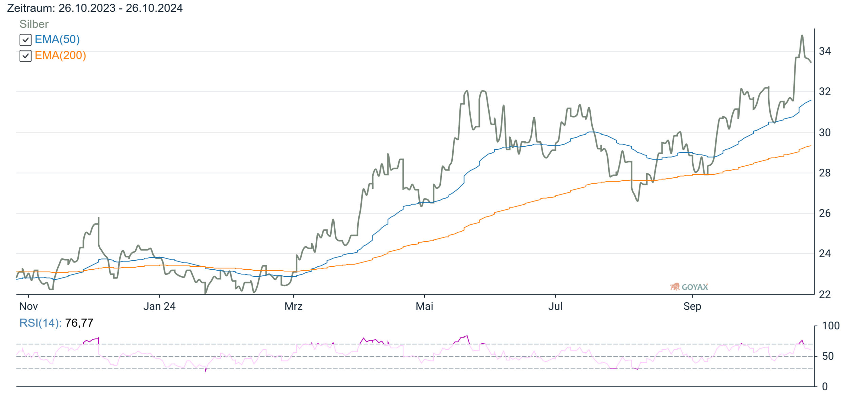Click the price axis value 32

coord(825,91)
